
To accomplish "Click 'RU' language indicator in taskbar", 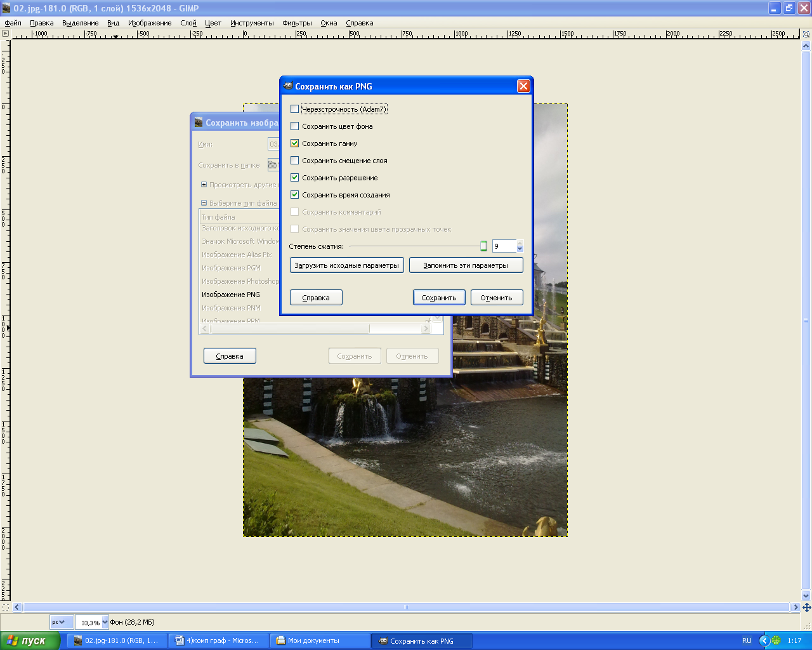I will 747,640.
